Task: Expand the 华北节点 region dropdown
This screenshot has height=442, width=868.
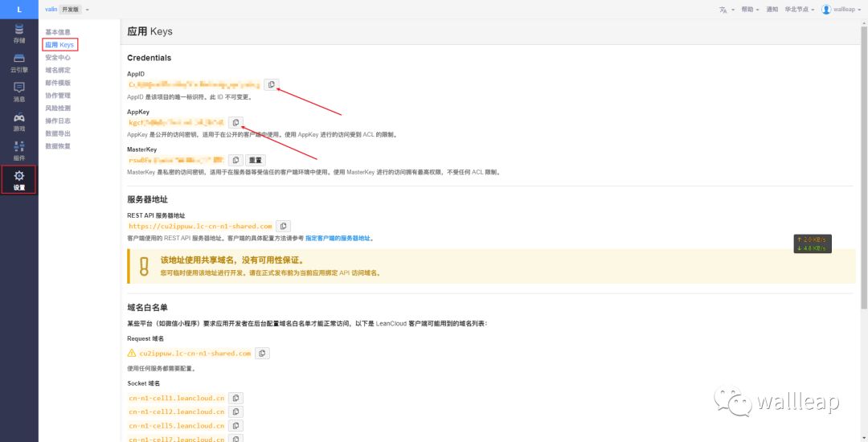Action: [x=800, y=10]
